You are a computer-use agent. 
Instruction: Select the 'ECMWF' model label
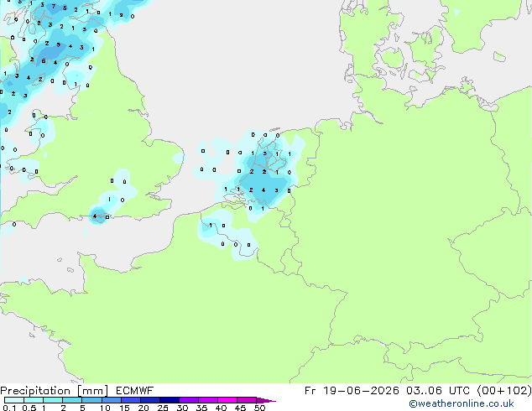(x=135, y=391)
